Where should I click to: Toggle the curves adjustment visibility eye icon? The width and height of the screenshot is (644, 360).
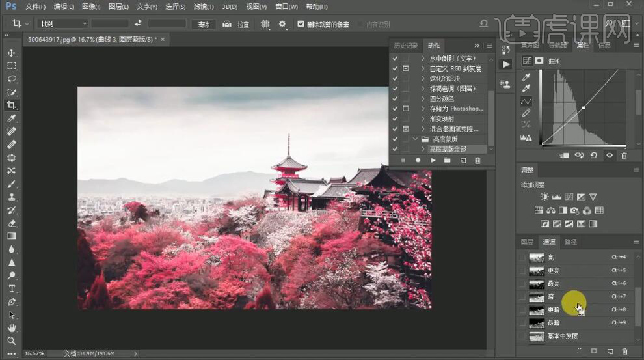coord(610,156)
